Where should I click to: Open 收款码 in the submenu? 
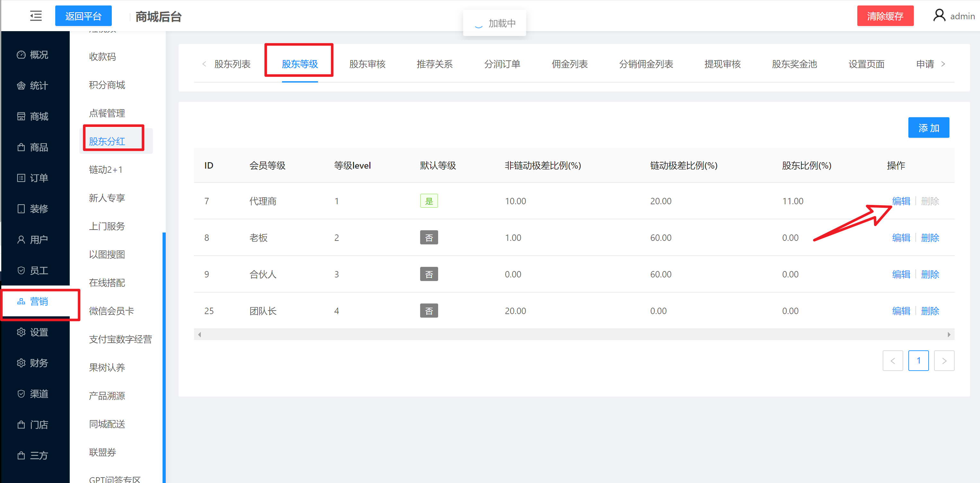click(x=102, y=57)
